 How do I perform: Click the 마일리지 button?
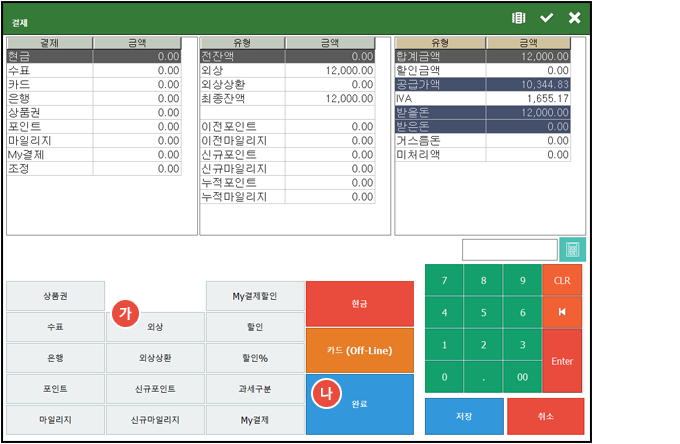pyautogui.click(x=56, y=420)
